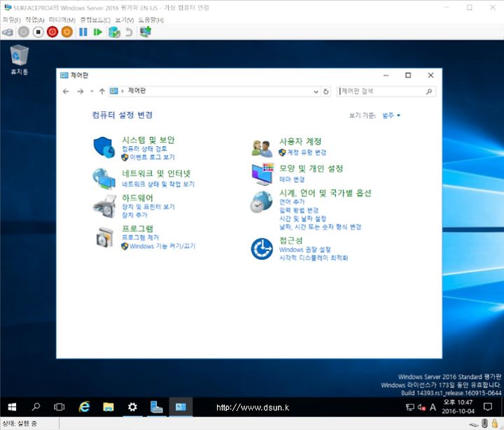Pause the virtual machine

pyautogui.click(x=83, y=32)
